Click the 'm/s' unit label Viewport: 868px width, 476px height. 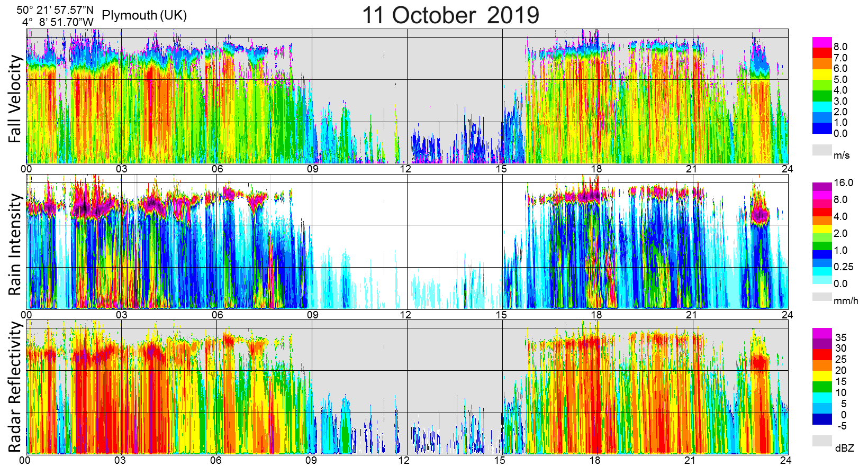point(842,155)
